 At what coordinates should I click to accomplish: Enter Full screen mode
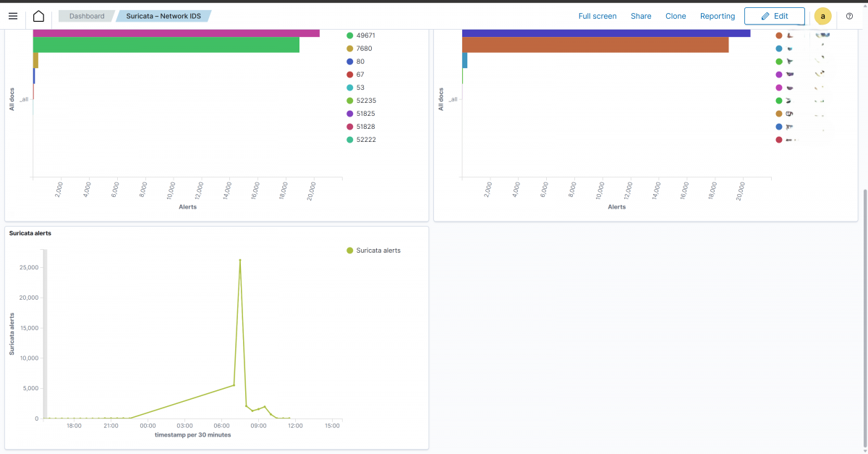pyautogui.click(x=597, y=16)
